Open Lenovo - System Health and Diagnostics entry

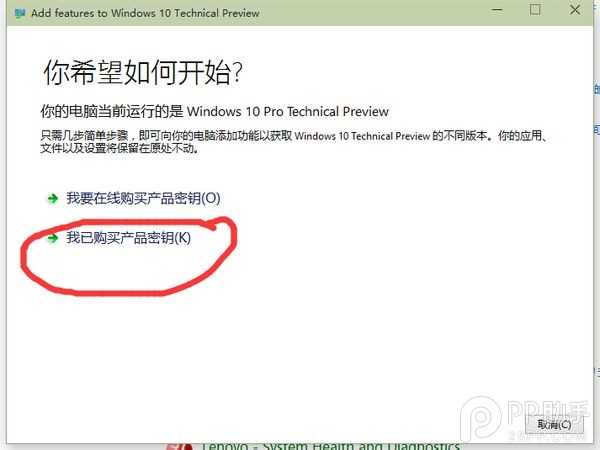pyautogui.click(x=330, y=445)
